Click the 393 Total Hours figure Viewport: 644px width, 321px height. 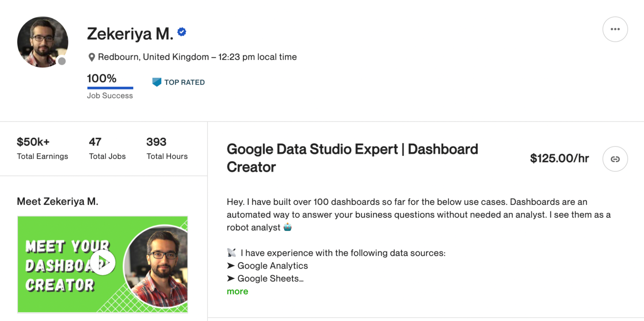coord(156,142)
